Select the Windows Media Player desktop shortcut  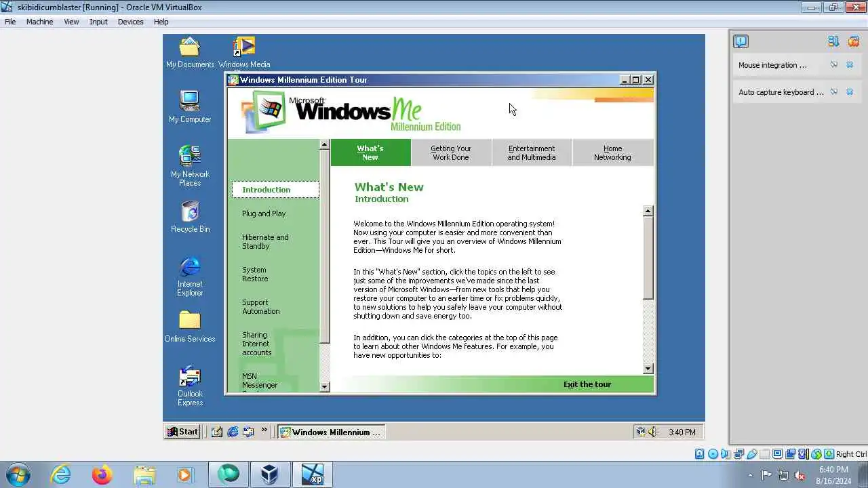coord(244,54)
